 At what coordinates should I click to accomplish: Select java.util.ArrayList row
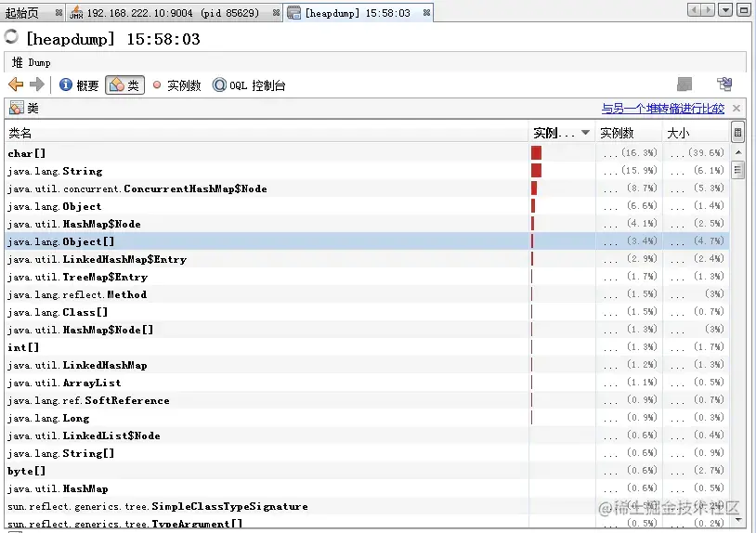pyautogui.click(x=367, y=383)
